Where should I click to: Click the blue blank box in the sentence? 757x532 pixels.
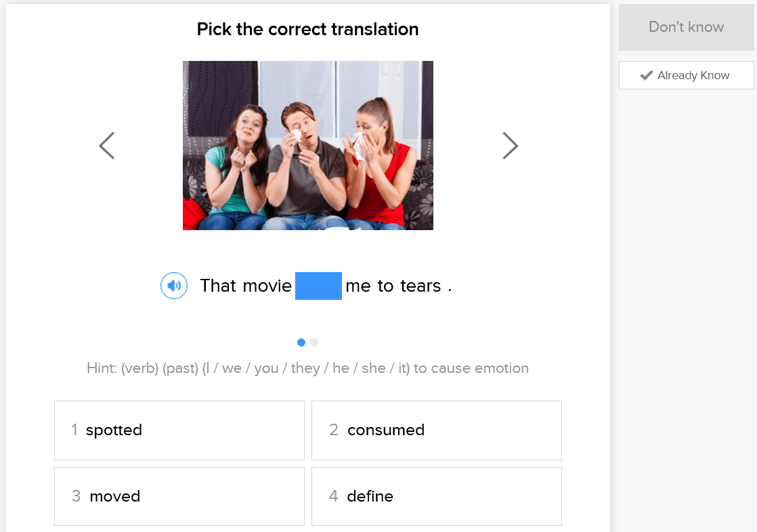pyautogui.click(x=318, y=286)
